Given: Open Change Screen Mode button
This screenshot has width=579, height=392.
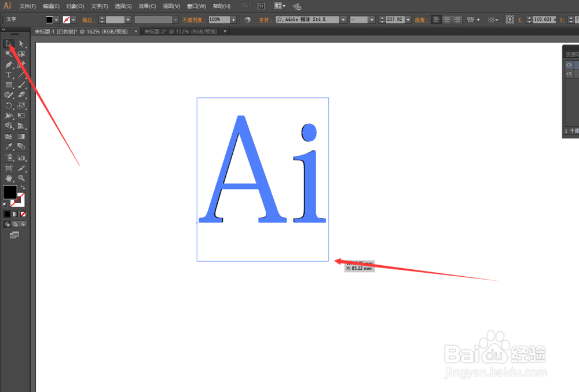Looking at the screenshot, I should (x=14, y=235).
